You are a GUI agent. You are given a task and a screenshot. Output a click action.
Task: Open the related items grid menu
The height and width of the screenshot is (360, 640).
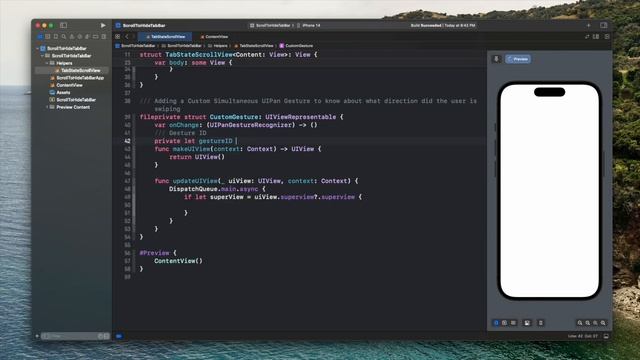118,37
